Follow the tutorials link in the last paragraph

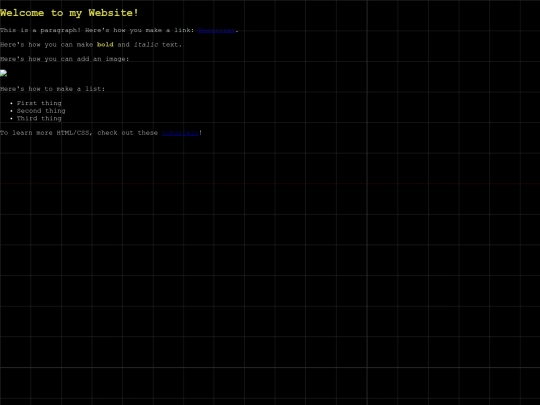pyautogui.click(x=180, y=133)
